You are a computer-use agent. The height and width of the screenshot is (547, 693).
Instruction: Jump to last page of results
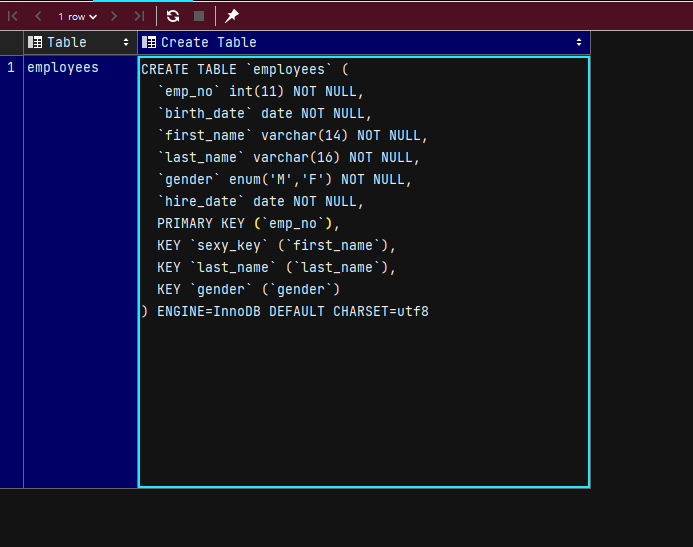[x=139, y=16]
